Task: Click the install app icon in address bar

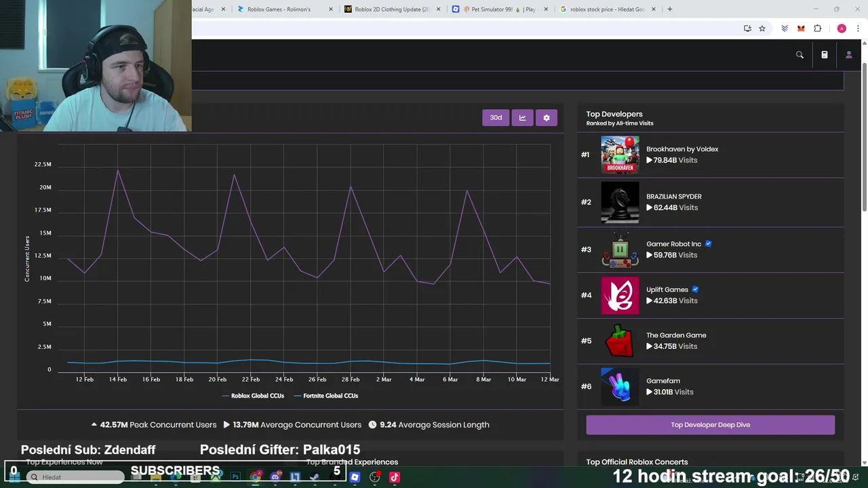Action: (747, 28)
